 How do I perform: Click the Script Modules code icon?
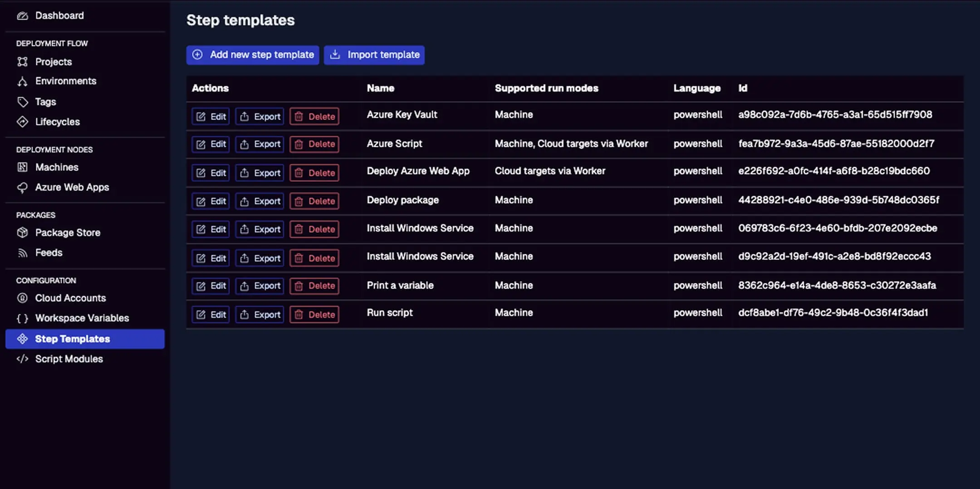[x=23, y=359]
